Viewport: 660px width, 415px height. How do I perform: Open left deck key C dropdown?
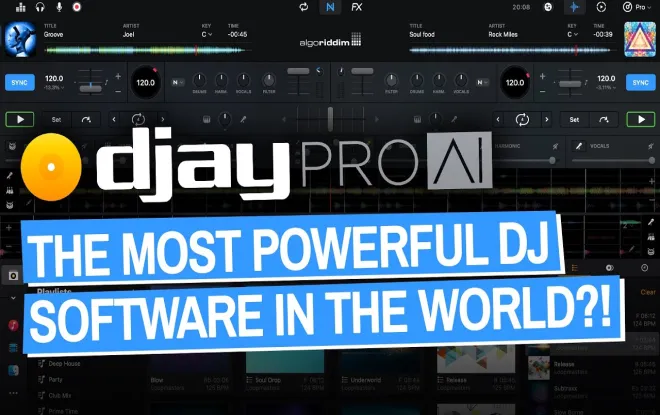point(207,35)
